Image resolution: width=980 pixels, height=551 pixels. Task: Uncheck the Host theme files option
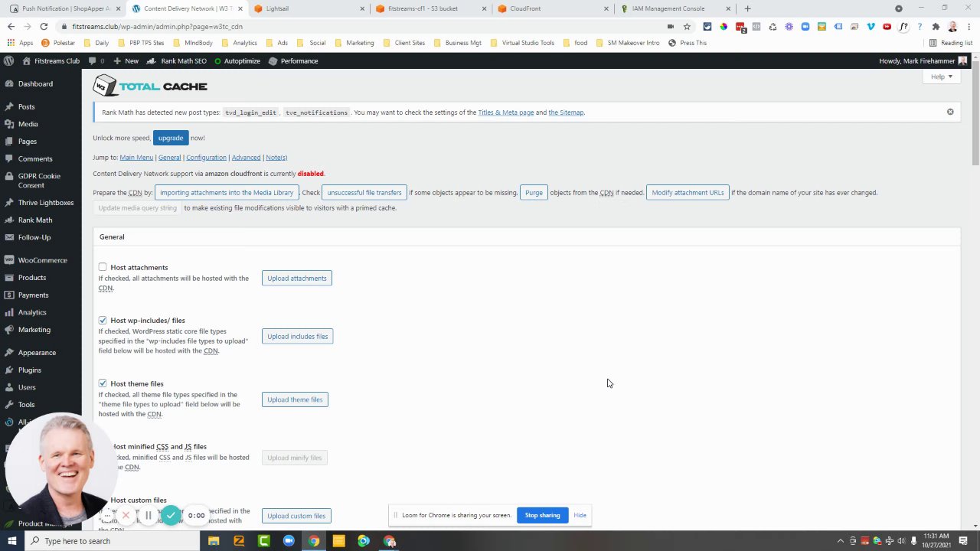(103, 383)
